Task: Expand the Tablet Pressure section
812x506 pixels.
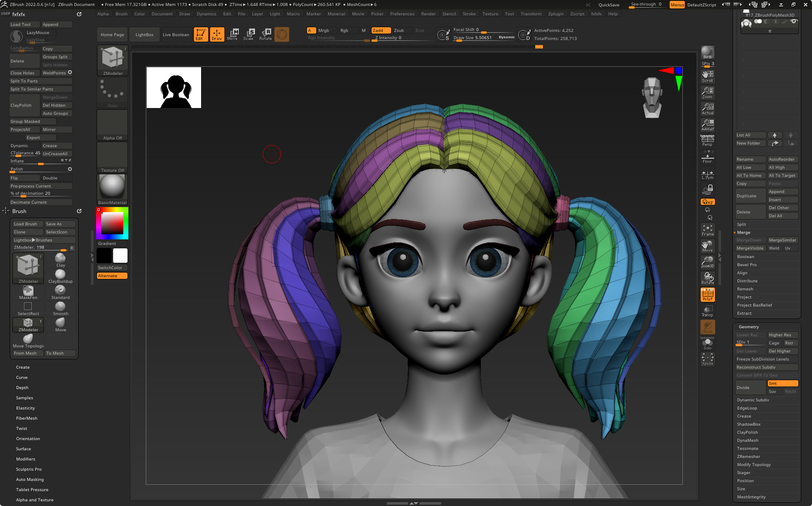Action: [x=32, y=490]
